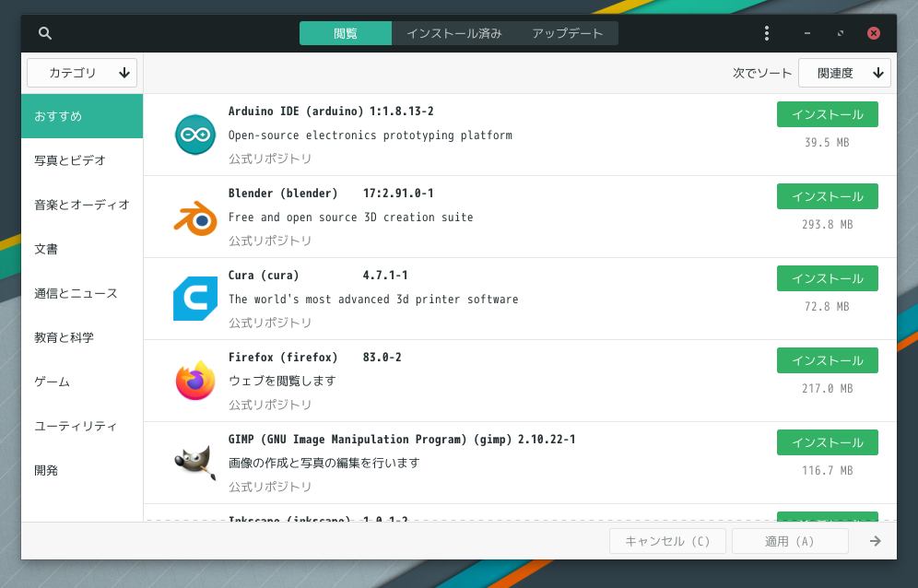Click the GIMP app icon
Image resolution: width=918 pixels, height=588 pixels.
click(195, 463)
